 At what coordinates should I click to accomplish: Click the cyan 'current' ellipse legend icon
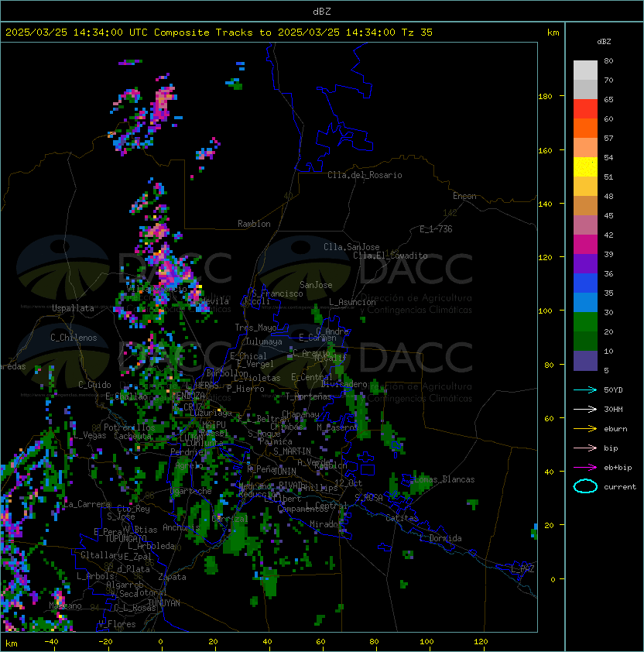pos(585,486)
